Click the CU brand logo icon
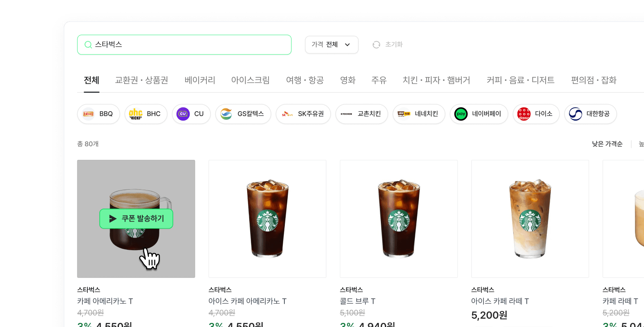 point(183,114)
